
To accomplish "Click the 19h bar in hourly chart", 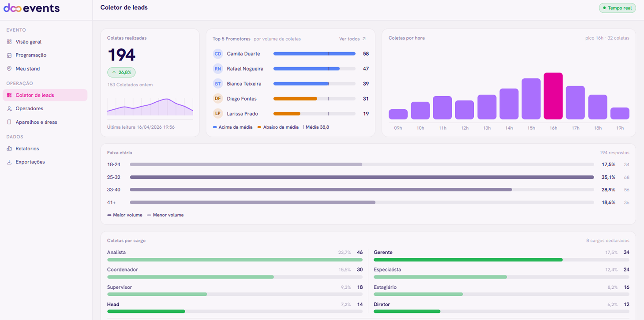I will (x=620, y=113).
